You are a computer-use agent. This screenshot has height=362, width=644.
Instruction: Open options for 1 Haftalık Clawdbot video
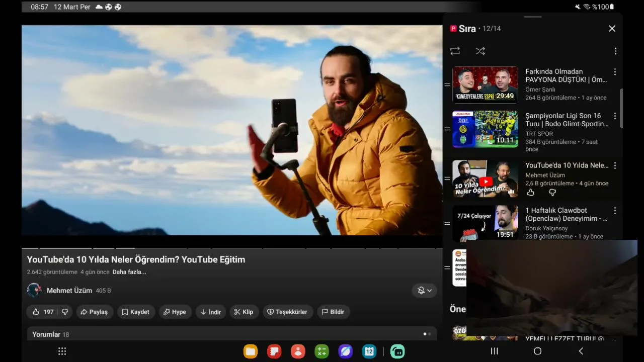(x=615, y=211)
